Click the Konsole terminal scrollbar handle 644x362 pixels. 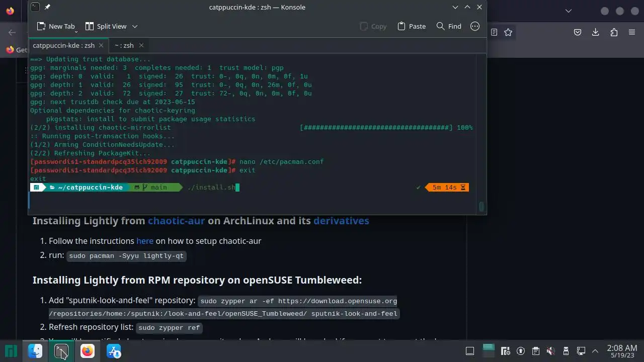click(x=481, y=207)
